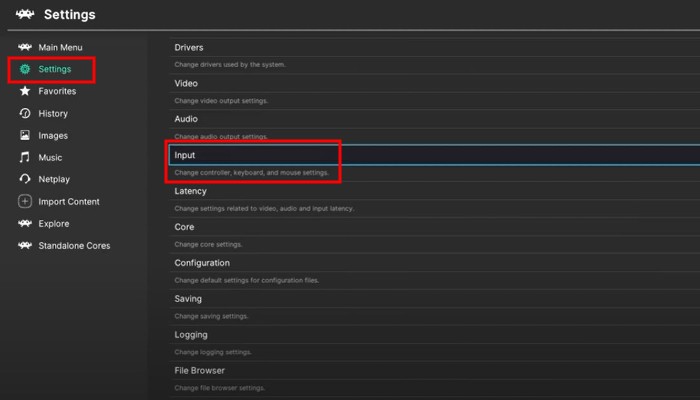700x400 pixels.
Task: Click 'Change default settings for configuration files.'
Action: (x=246, y=280)
